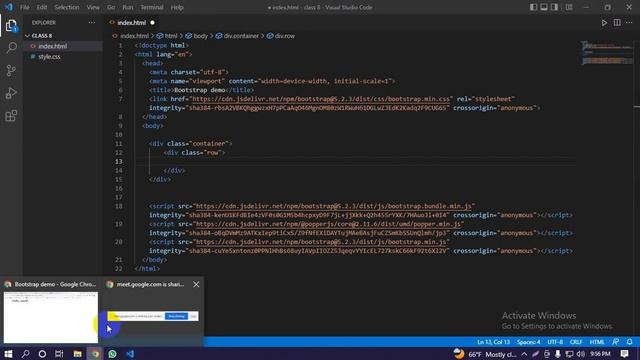Viewport: 640px width, 360px height.
Task: Select the meet.google.com sharing window preview
Action: click(153, 317)
